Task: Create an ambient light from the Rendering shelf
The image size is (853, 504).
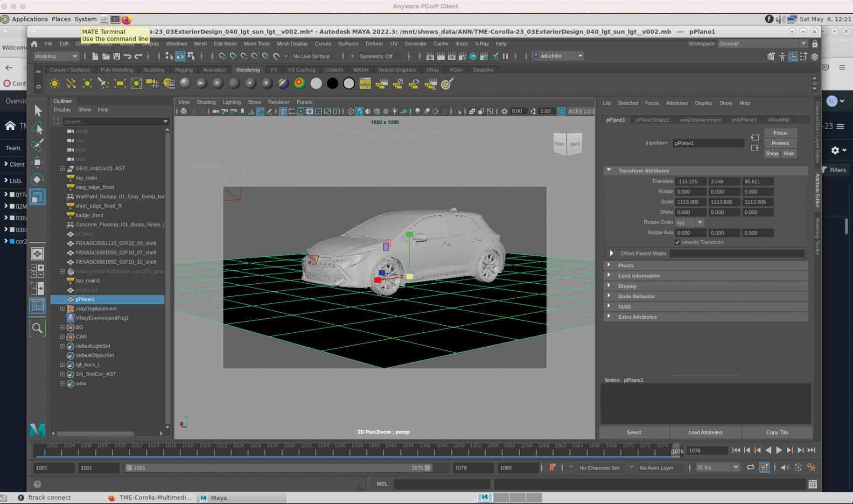Action: [55, 84]
